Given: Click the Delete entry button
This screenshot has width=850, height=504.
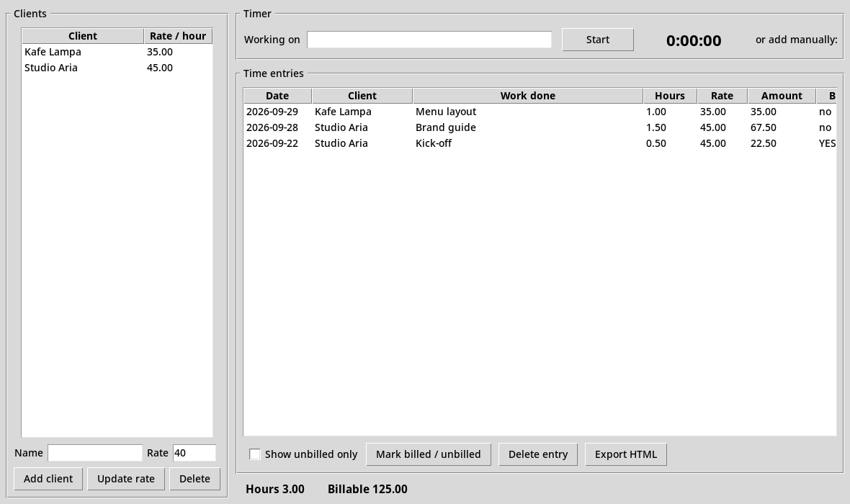Looking at the screenshot, I should (538, 454).
